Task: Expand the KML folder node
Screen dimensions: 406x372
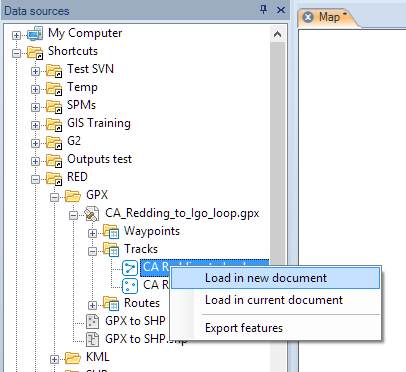Action: coord(54,359)
